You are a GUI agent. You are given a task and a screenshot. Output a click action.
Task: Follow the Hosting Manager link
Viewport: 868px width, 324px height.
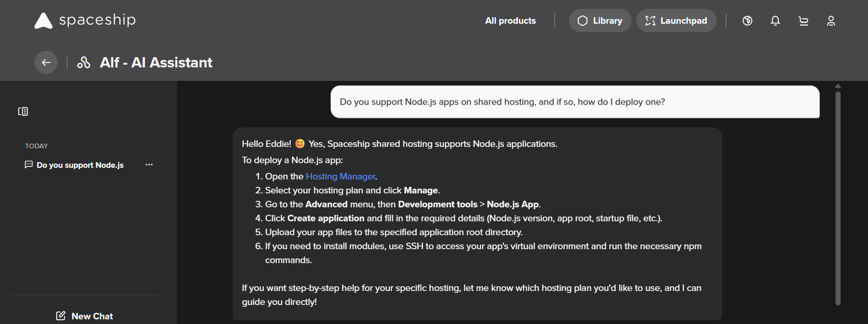[x=340, y=176]
